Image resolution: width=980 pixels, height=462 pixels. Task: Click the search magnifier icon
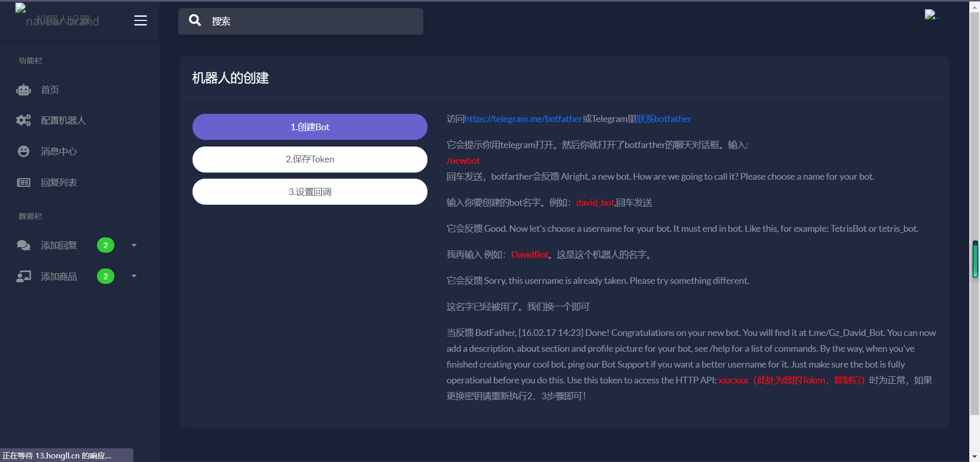click(195, 20)
